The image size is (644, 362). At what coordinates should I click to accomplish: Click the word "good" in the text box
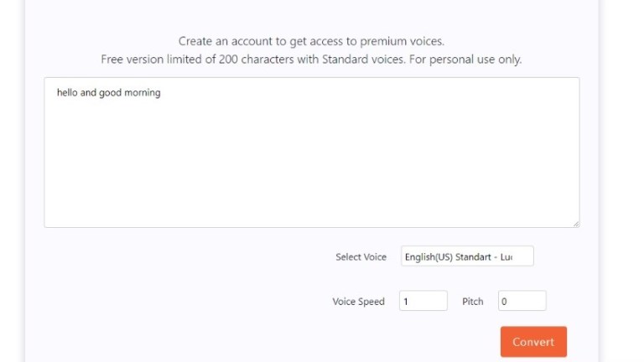coord(110,93)
